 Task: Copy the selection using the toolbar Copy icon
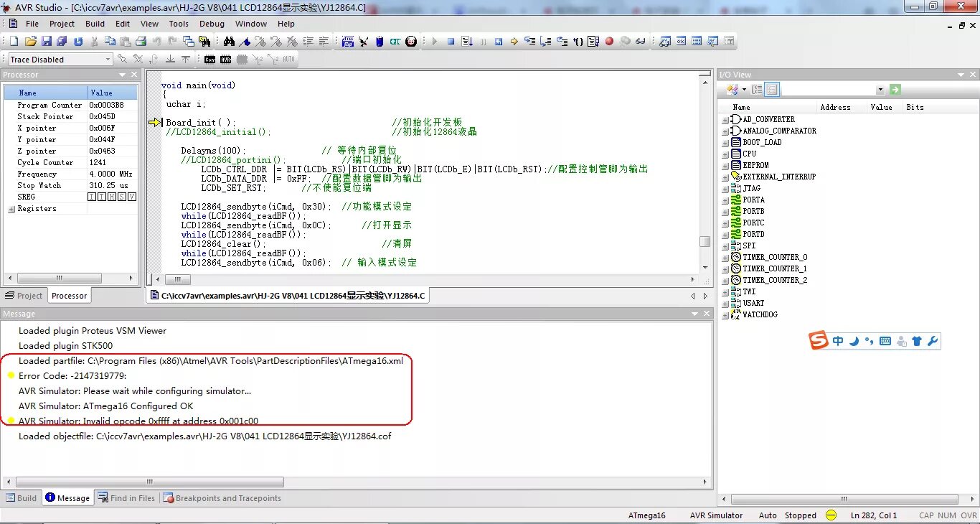click(110, 41)
